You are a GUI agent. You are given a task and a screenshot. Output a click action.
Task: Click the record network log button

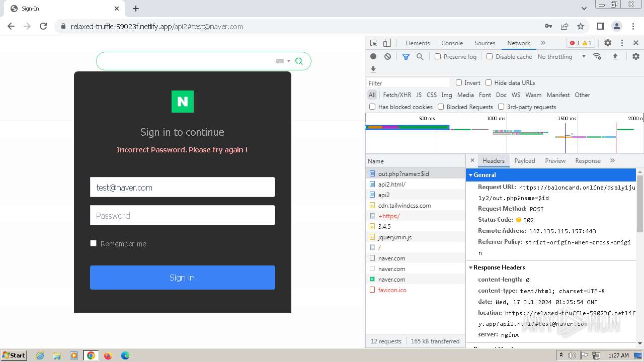[x=373, y=57]
